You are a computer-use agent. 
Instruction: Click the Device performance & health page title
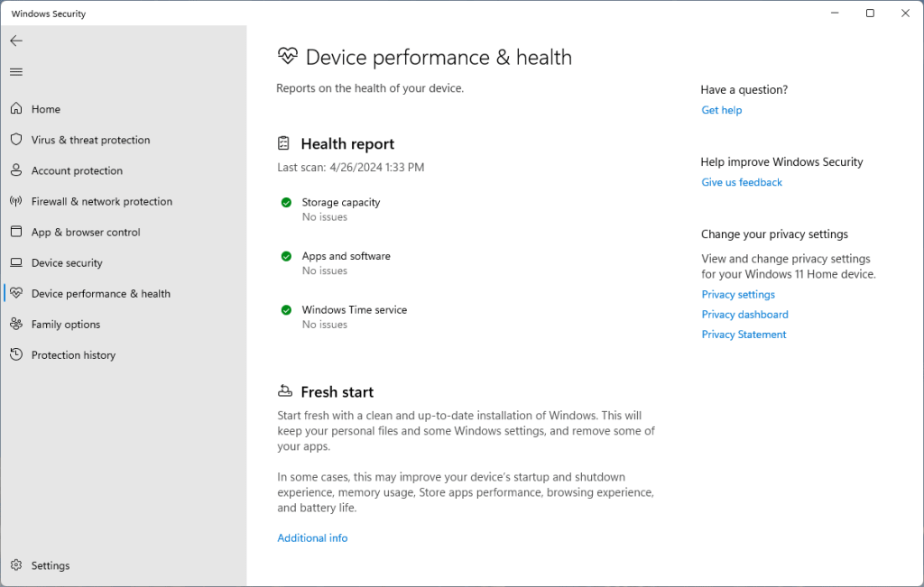click(x=439, y=57)
